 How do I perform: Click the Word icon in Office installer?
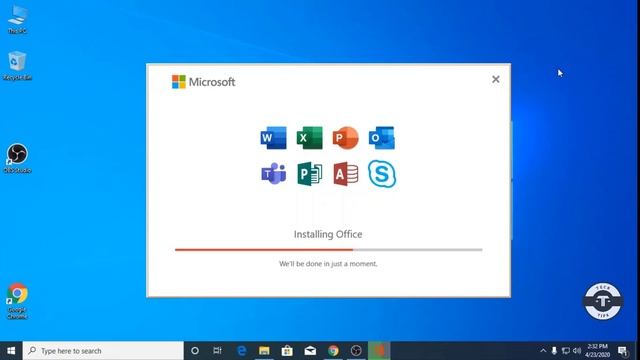tap(273, 138)
